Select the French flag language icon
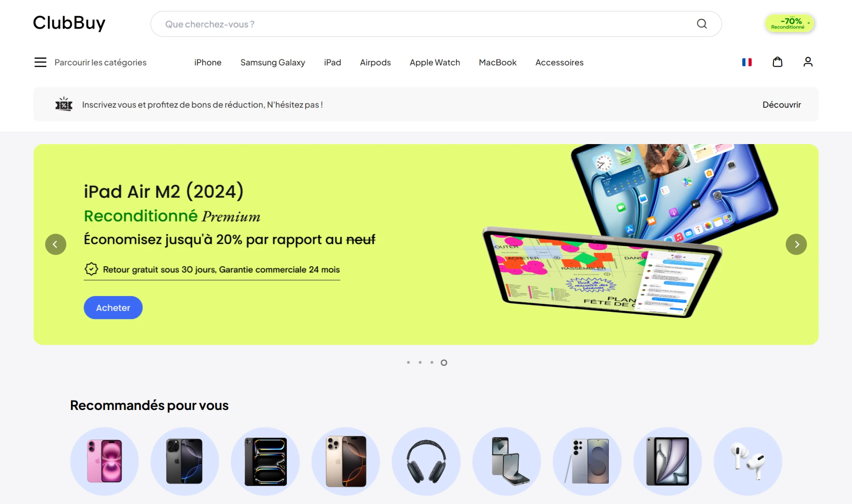This screenshot has height=504, width=852. click(x=747, y=62)
